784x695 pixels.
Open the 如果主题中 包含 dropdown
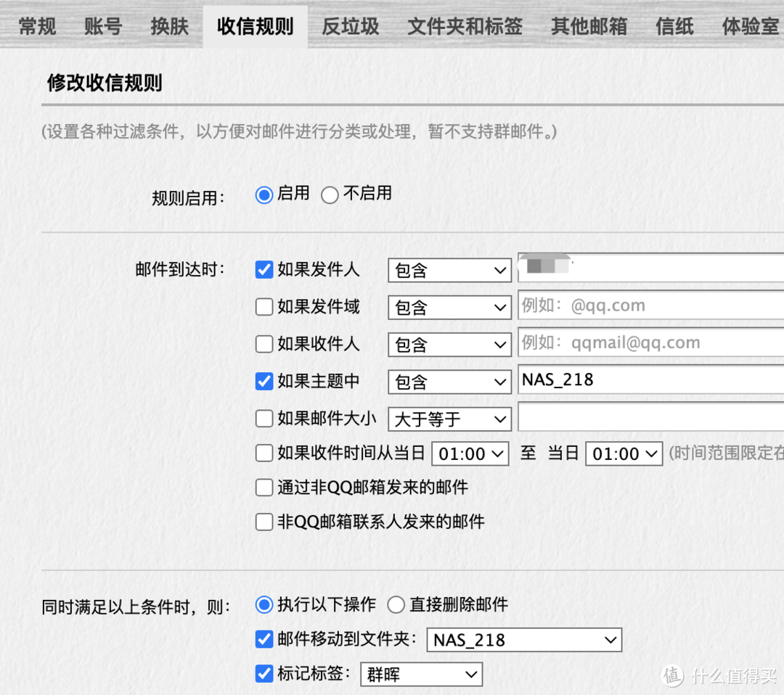pyautogui.click(x=450, y=382)
